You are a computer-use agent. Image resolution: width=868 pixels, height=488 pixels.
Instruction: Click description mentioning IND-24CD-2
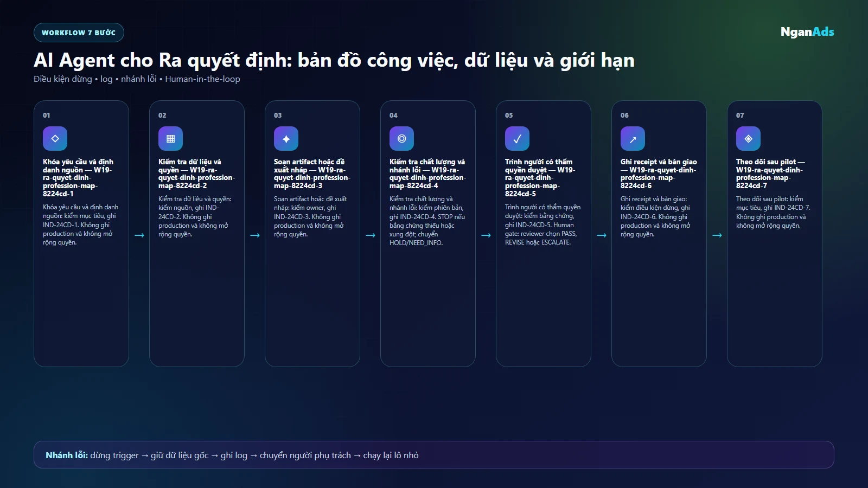pyautogui.click(x=195, y=217)
